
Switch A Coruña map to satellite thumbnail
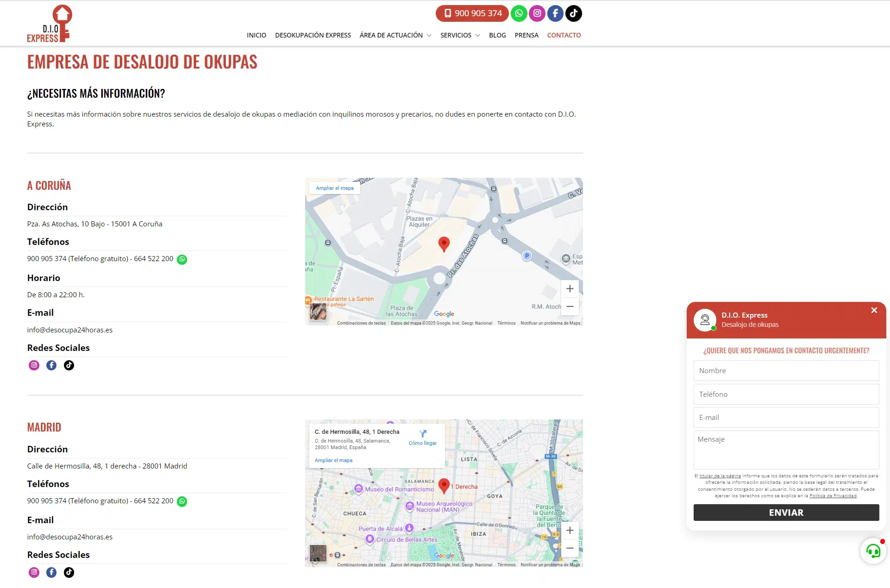[x=318, y=312]
